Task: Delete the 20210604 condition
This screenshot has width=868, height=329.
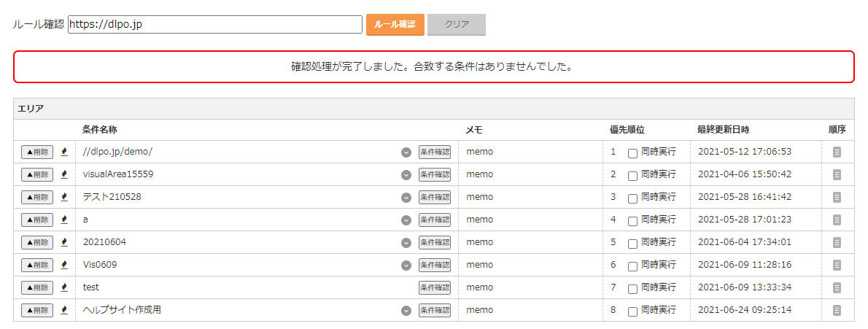Action: (37, 243)
